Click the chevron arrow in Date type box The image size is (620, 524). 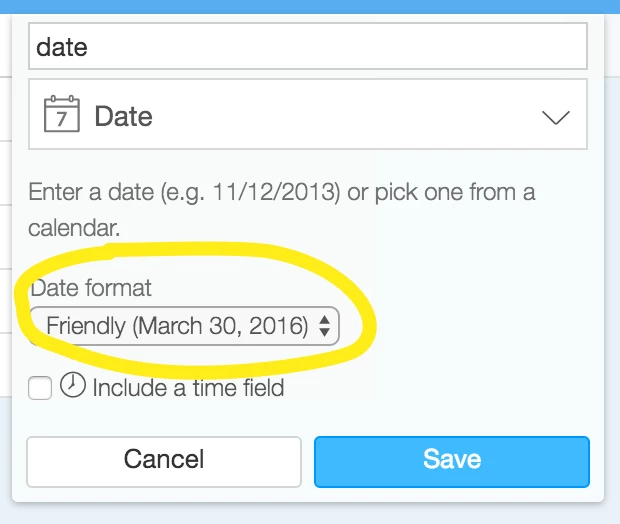click(x=556, y=117)
